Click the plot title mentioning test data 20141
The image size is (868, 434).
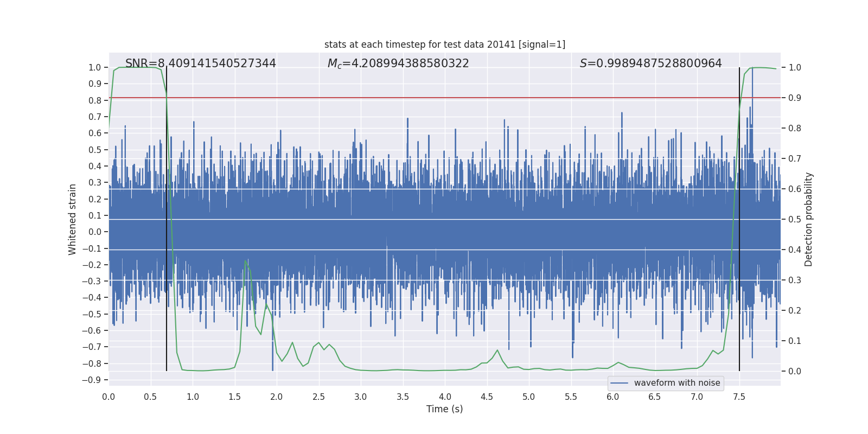coord(444,44)
